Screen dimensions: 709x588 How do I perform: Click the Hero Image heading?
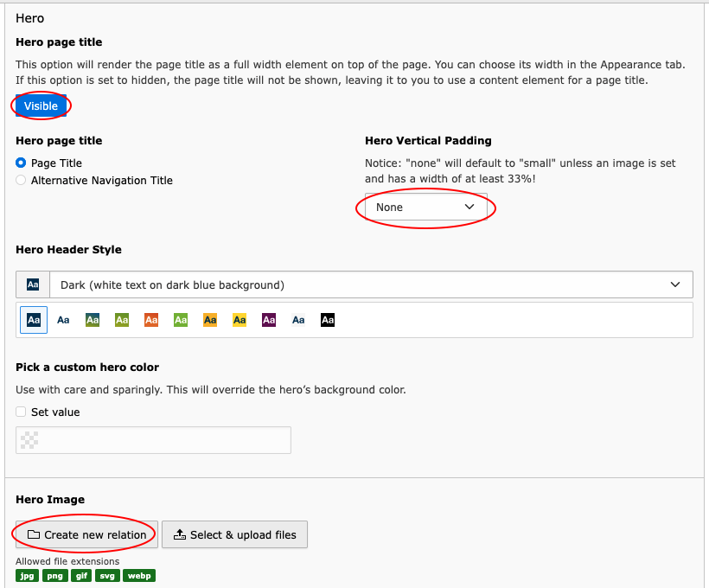pos(50,499)
